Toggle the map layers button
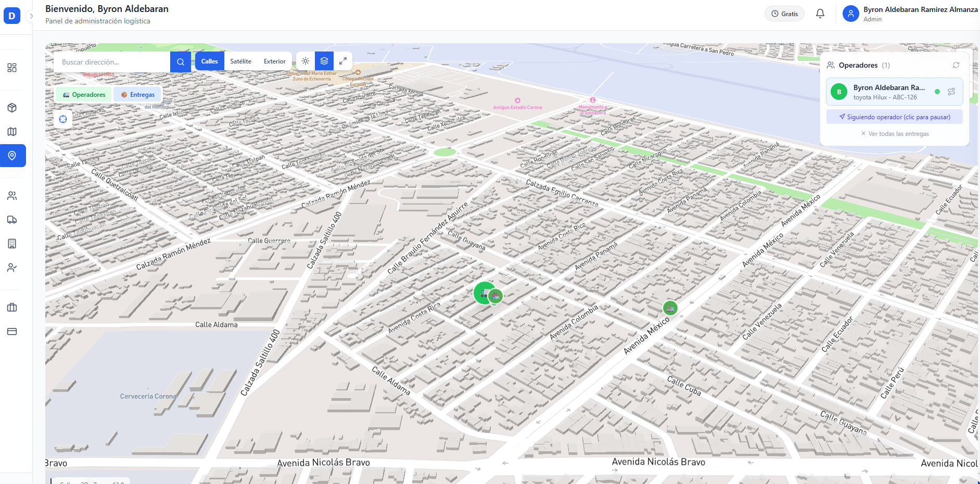 click(x=324, y=61)
